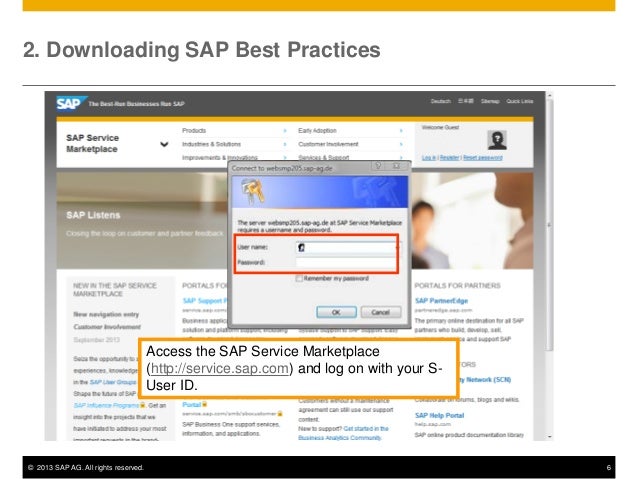Click the scrollbar up arrow
This screenshot has height=479, width=638.
pyautogui.click(x=549, y=95)
